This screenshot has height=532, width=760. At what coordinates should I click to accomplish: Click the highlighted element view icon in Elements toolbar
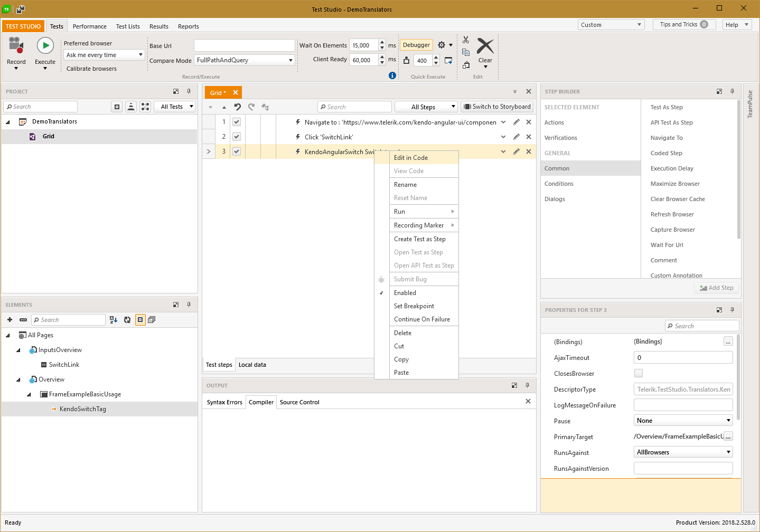140,320
